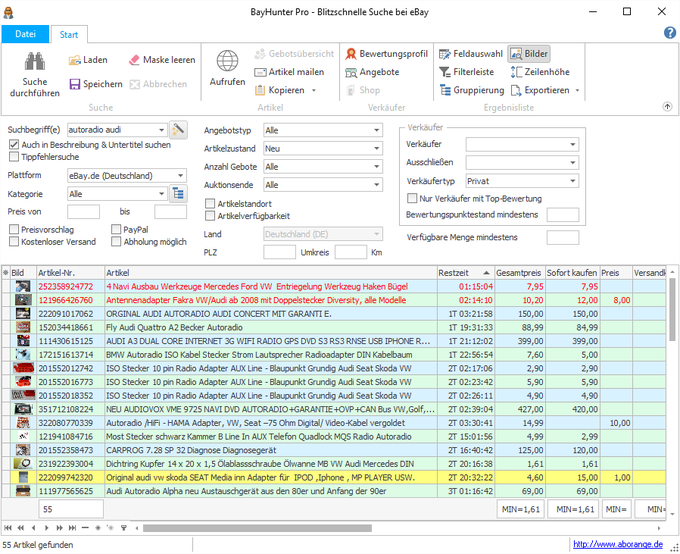
Task: Open the Angebotstyp dropdown
Action: [376, 130]
